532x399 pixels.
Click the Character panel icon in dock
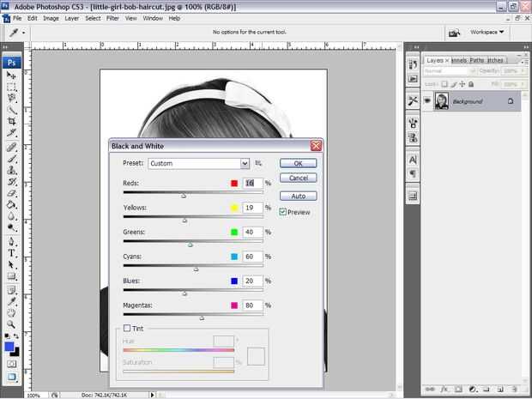(x=413, y=159)
